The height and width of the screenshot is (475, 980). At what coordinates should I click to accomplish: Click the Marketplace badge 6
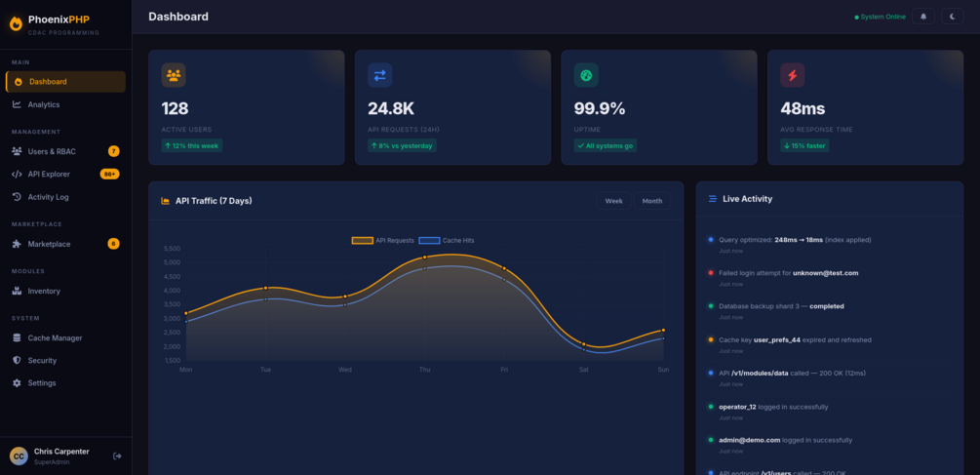[x=113, y=244]
